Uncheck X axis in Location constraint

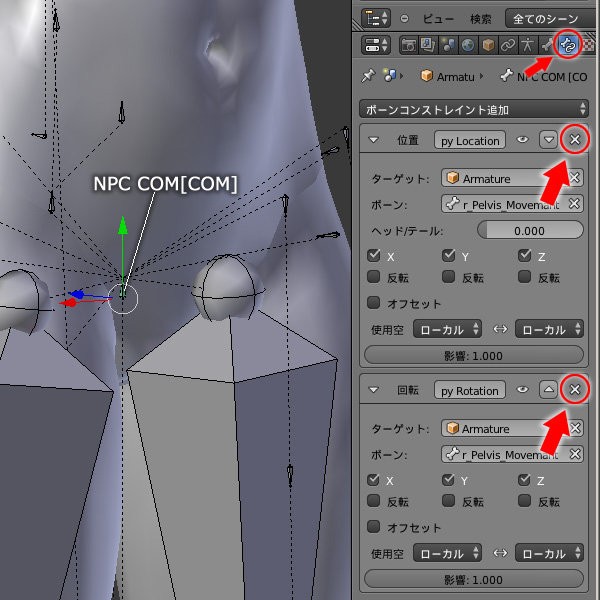(373, 255)
